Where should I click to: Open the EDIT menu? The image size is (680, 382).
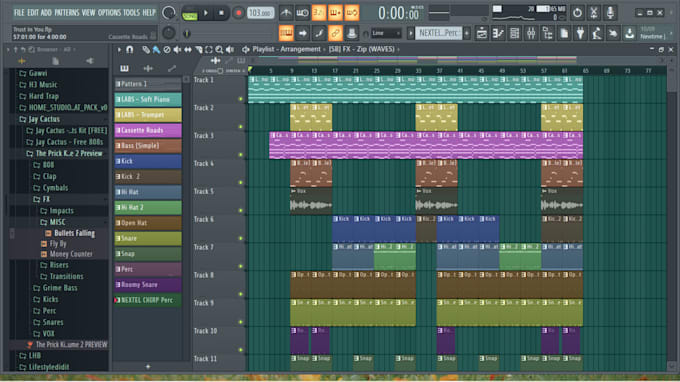pyautogui.click(x=33, y=13)
